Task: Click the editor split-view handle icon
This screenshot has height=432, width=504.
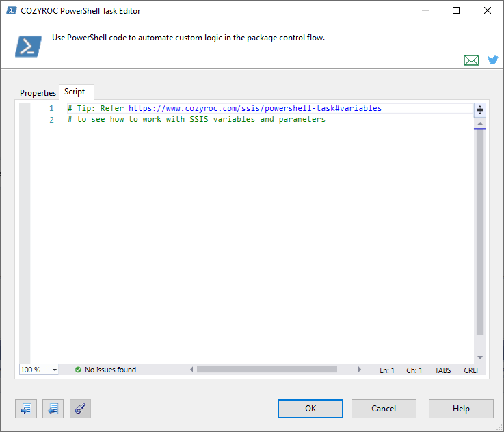Action: [480, 110]
